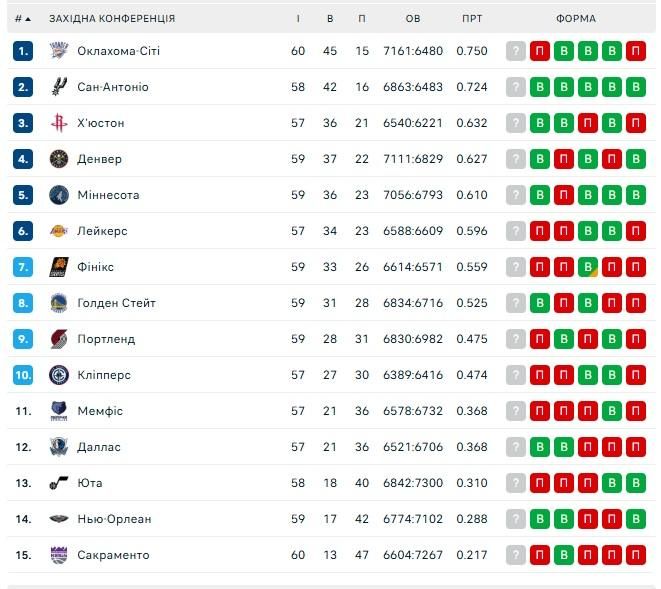Screen dimensions: 661x589
Task: Click the Golden State Warriors logo
Action: 58,303
